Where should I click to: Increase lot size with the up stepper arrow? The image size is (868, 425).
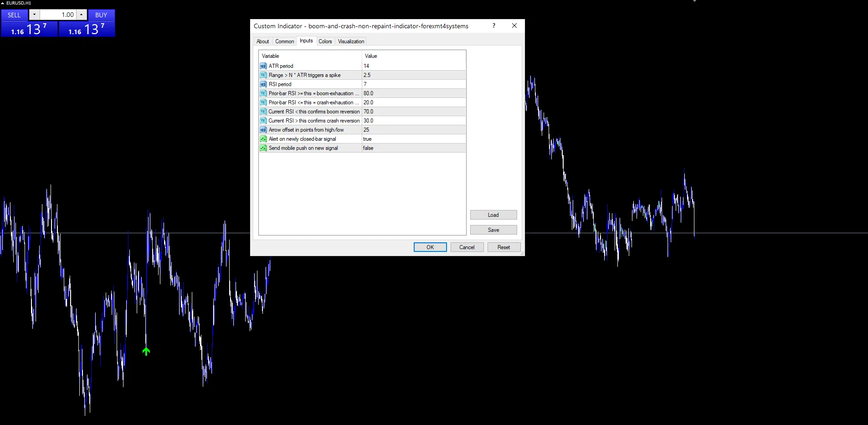81,15
